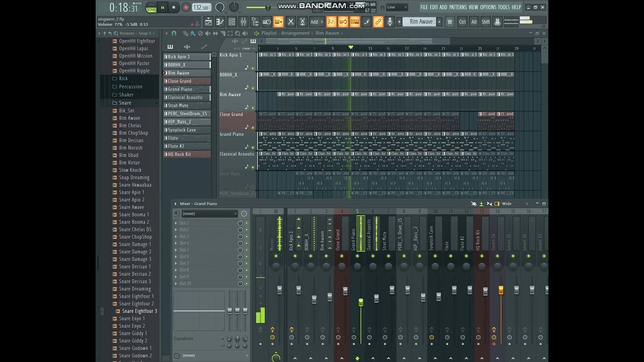Select the zoom magnifier tool in playlist toolbar
644x362 pixels.
237,33
